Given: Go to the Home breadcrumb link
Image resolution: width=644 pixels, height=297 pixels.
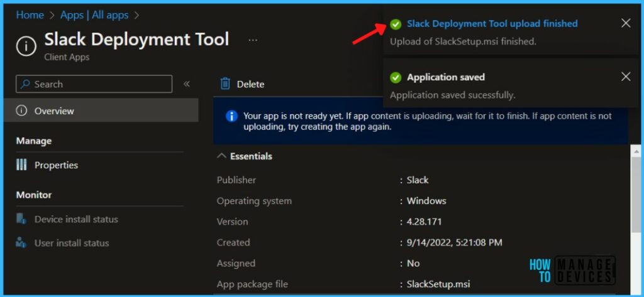Looking at the screenshot, I should click(x=30, y=15).
